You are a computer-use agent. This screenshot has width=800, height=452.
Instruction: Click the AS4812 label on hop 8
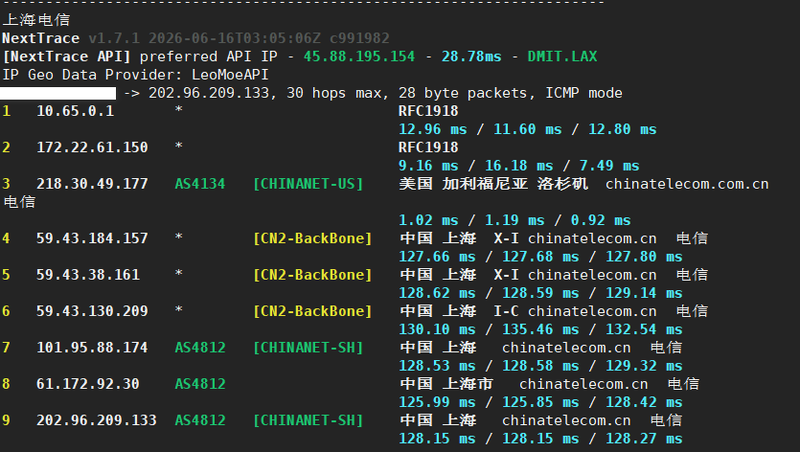200,384
